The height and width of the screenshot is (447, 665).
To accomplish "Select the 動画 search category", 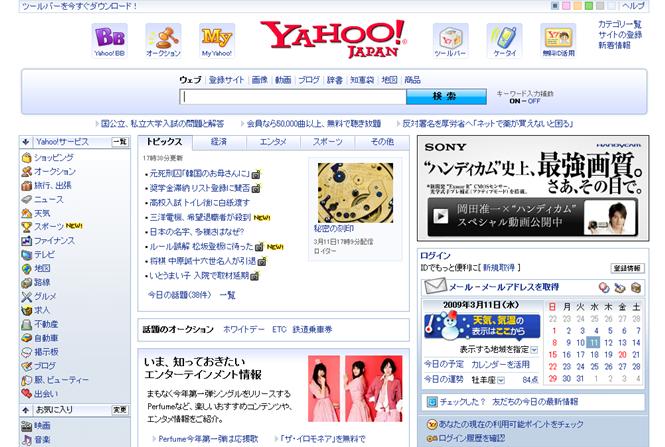I will coord(283,80).
